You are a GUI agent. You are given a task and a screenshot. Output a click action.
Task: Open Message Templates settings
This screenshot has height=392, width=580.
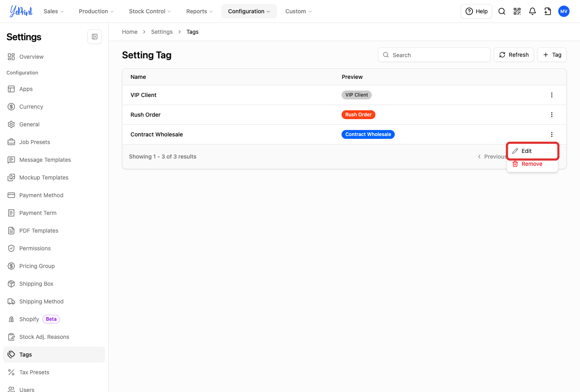tap(54, 160)
